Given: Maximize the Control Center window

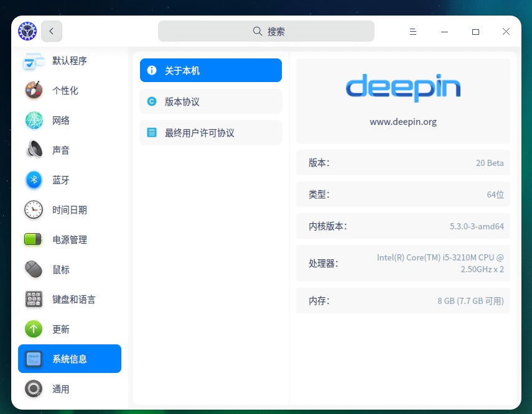Looking at the screenshot, I should point(475,32).
